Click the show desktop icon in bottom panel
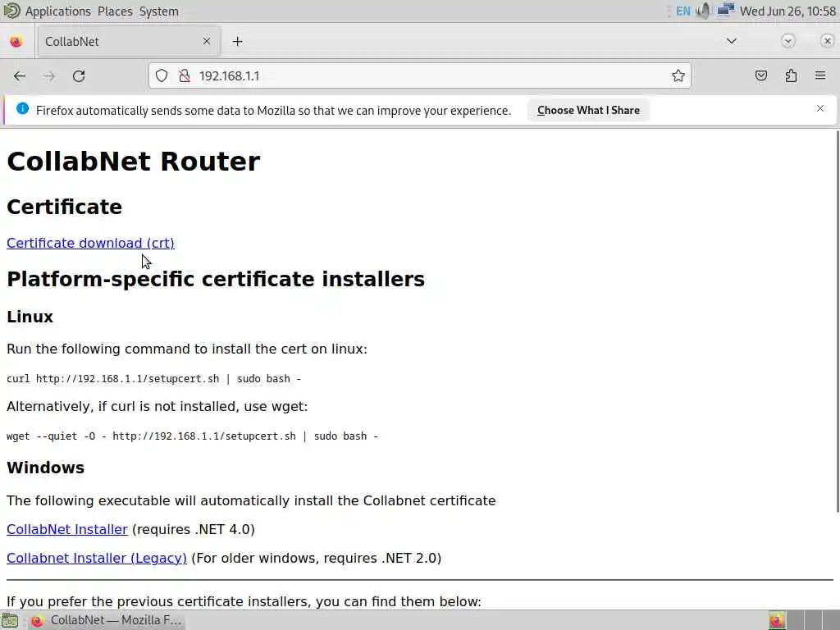Image resolution: width=840 pixels, height=630 pixels. 10,620
